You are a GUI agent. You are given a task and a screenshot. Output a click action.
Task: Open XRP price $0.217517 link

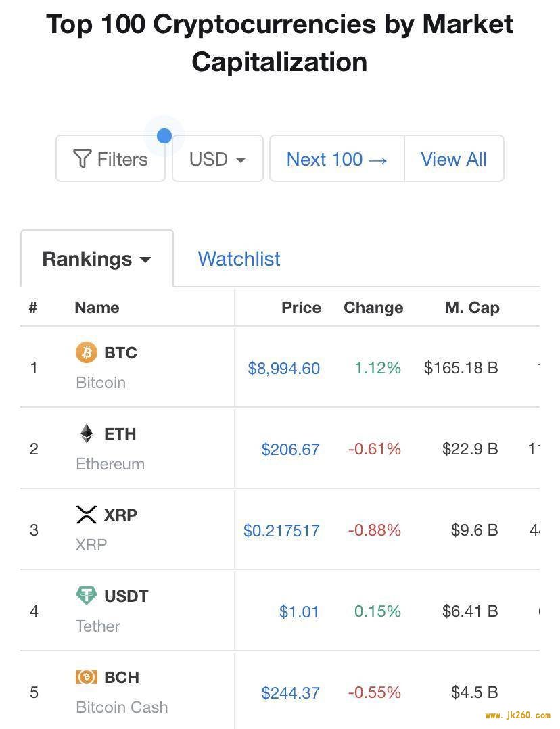pos(281,530)
